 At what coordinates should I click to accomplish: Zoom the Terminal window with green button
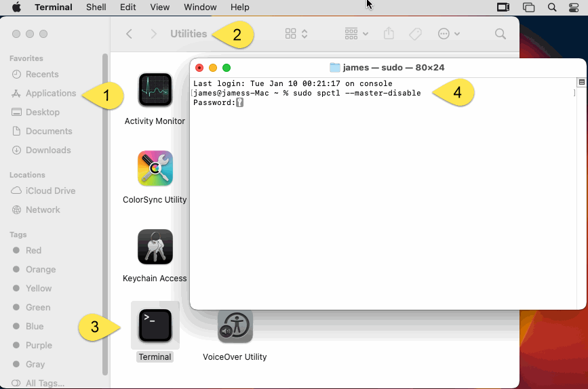tap(226, 68)
